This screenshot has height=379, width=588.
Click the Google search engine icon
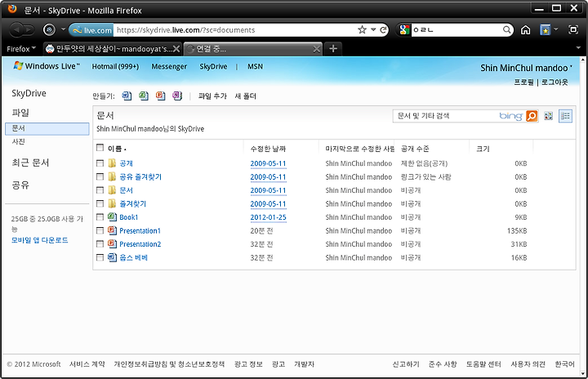click(404, 29)
